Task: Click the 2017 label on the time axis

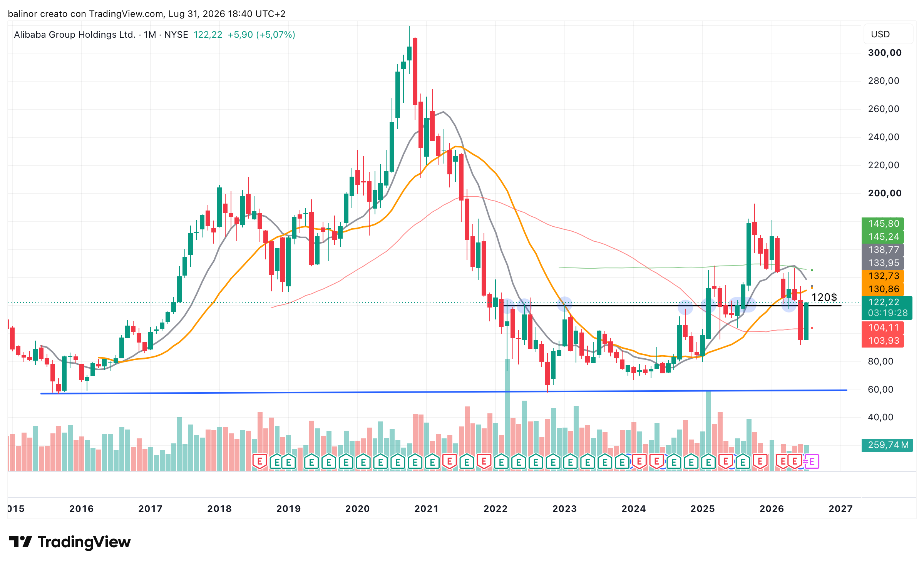Action: coord(150,509)
